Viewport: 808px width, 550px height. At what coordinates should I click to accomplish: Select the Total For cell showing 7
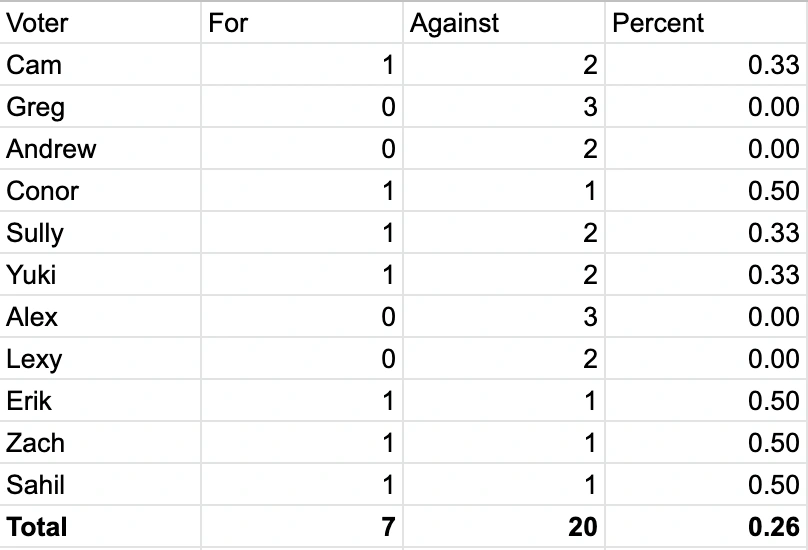coord(301,527)
